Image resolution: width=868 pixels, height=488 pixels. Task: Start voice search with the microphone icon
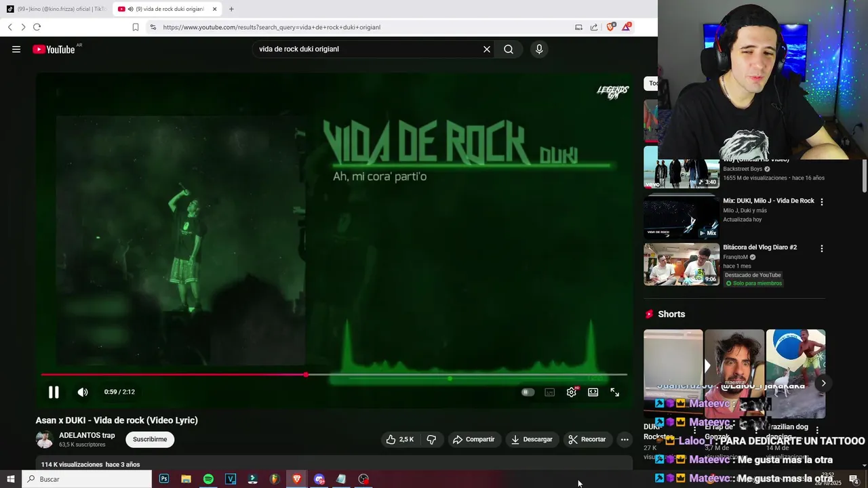(x=539, y=49)
